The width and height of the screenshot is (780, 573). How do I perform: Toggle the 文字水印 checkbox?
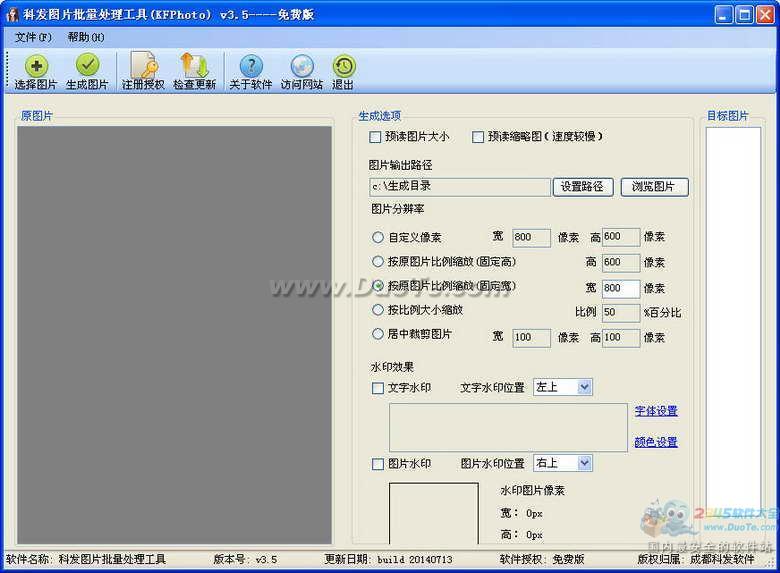point(378,388)
